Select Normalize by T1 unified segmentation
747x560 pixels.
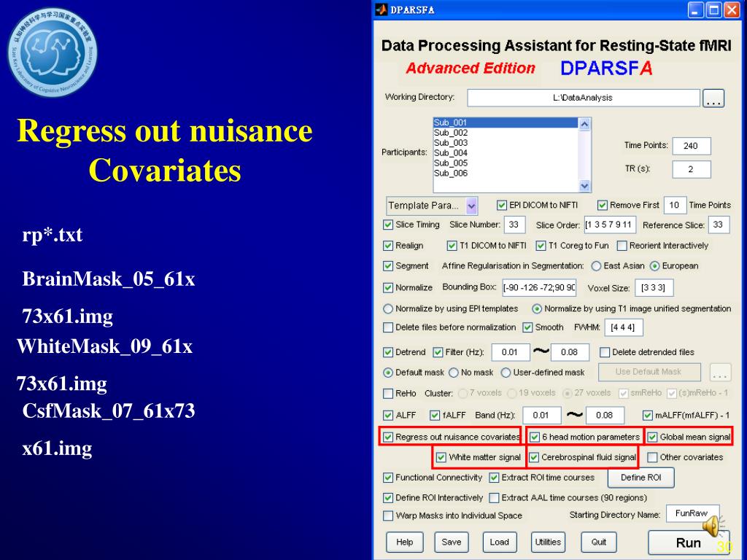point(537,308)
